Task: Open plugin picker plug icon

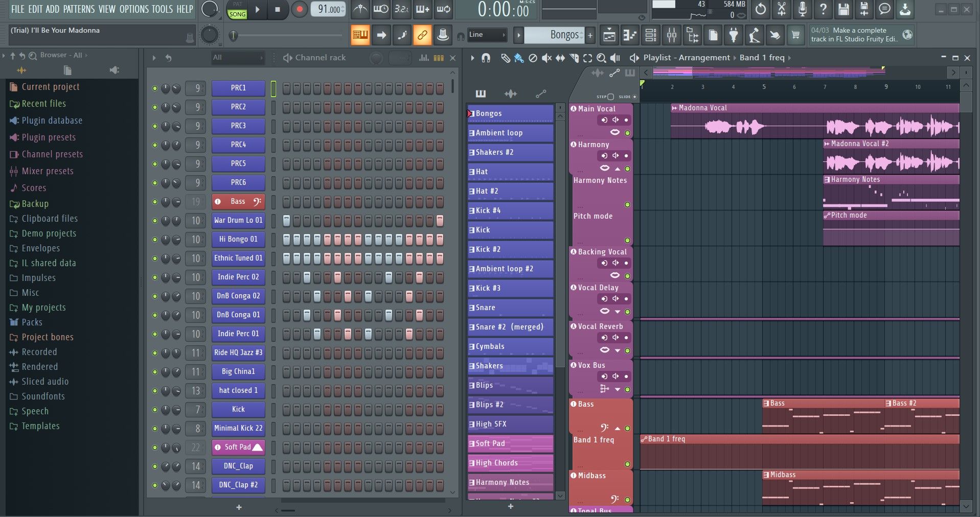Action: click(x=734, y=35)
